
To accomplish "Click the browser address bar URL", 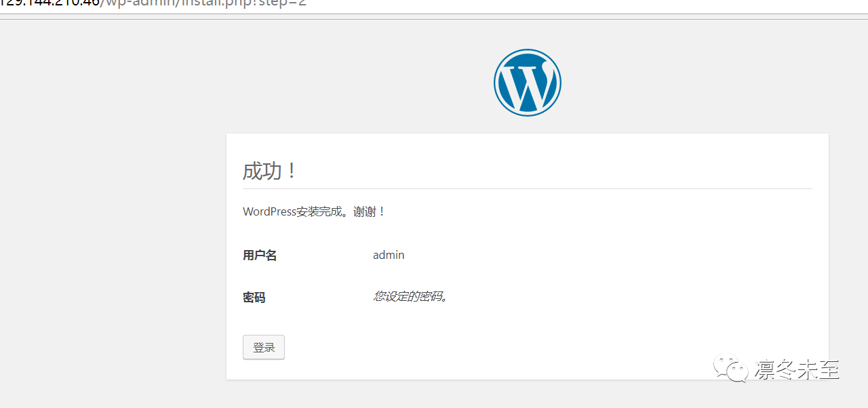I will pyautogui.click(x=153, y=3).
